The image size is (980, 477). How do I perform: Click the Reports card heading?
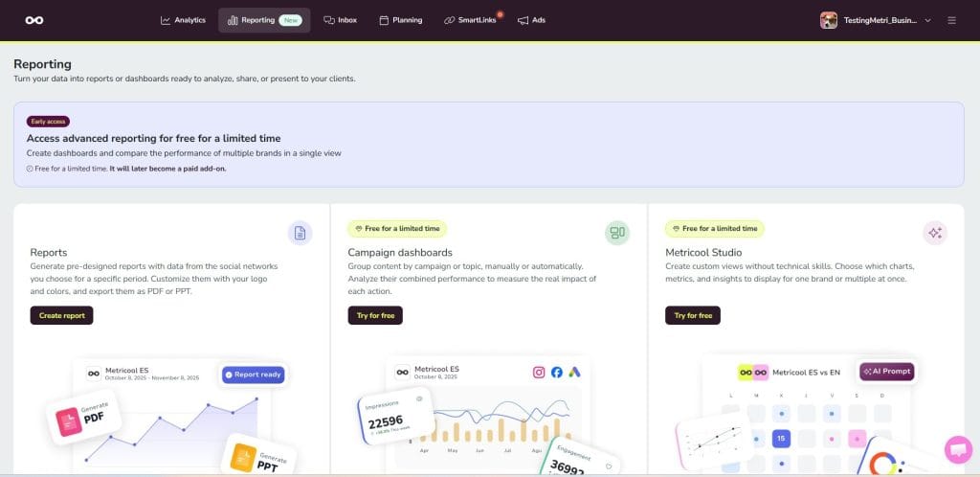(x=49, y=253)
